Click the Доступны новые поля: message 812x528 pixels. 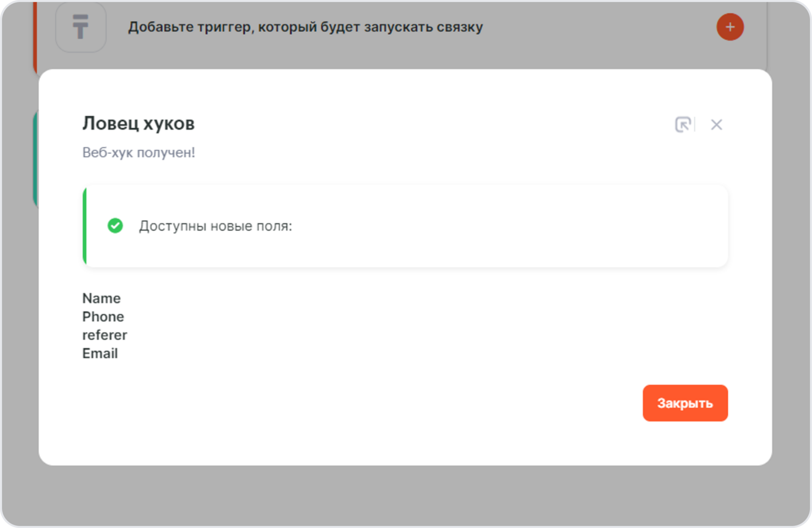click(216, 226)
